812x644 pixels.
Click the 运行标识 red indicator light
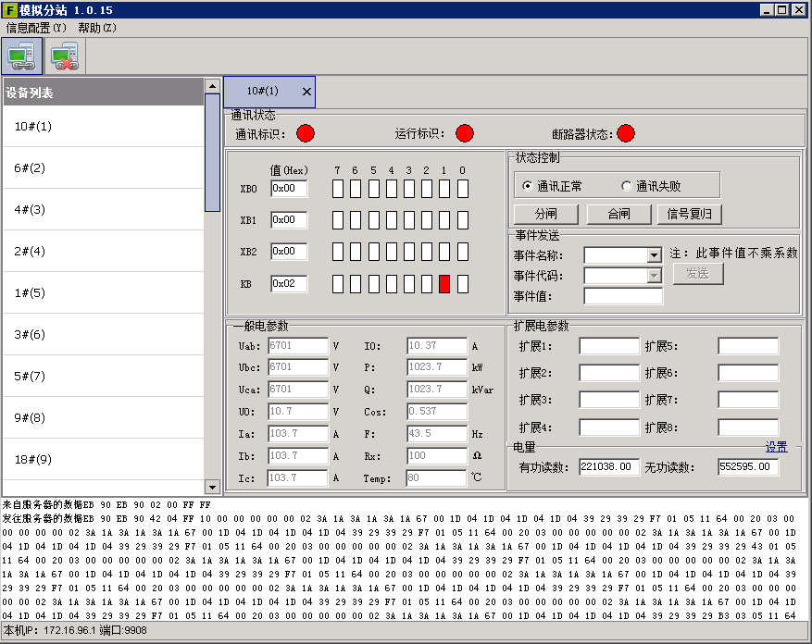[465, 133]
